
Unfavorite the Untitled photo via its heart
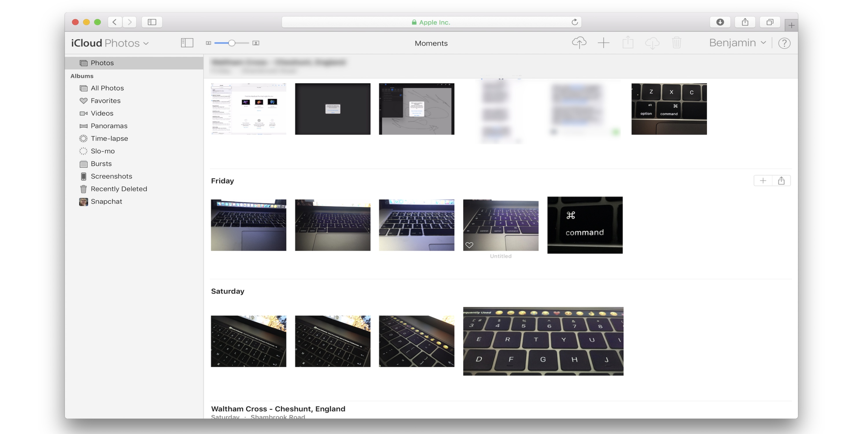click(x=470, y=244)
